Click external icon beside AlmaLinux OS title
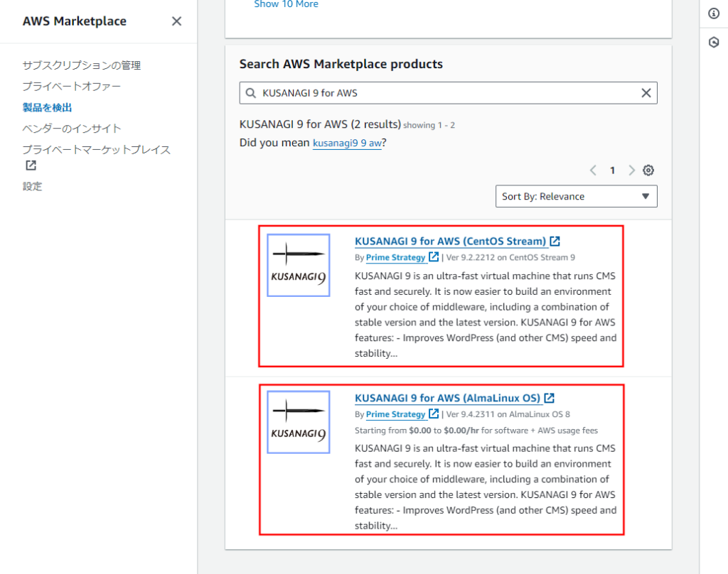Image resolution: width=728 pixels, height=574 pixels. [x=550, y=398]
